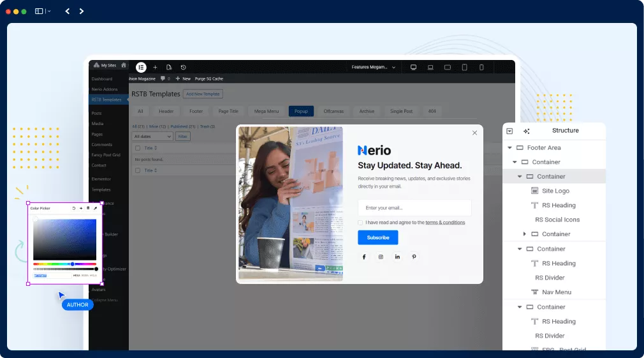
Task: Select the Archive tab
Action: point(367,112)
